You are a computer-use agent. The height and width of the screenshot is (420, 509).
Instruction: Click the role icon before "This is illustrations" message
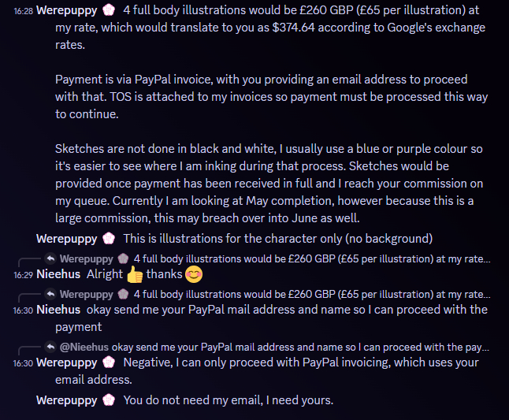(x=110, y=238)
